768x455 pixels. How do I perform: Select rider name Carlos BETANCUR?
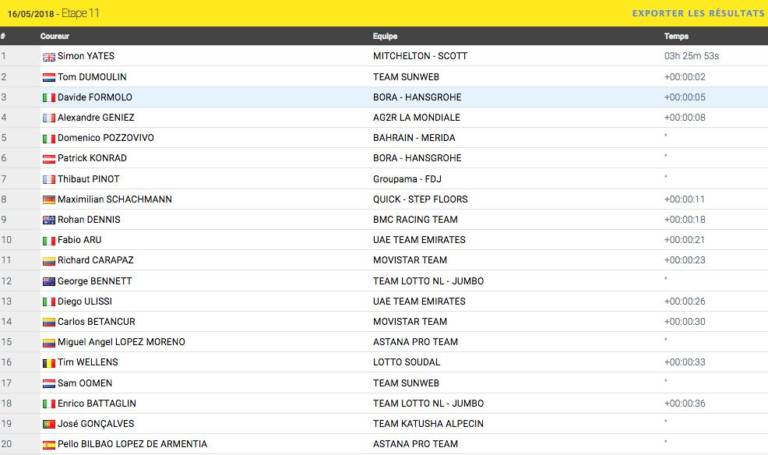[x=96, y=321]
